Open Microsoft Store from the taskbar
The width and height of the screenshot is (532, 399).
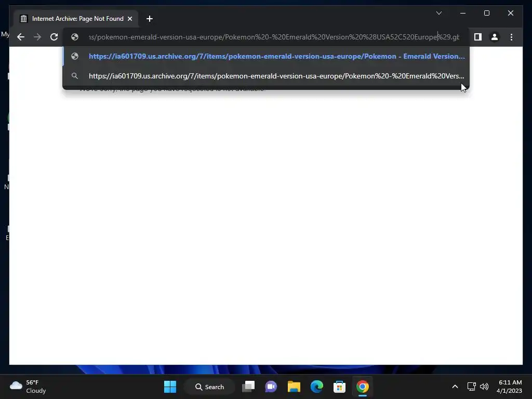click(339, 387)
